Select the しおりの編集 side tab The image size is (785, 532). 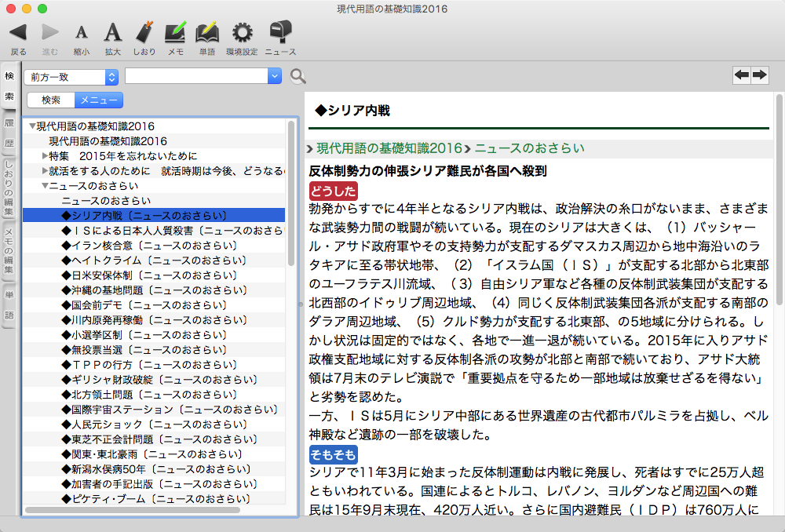[9, 188]
